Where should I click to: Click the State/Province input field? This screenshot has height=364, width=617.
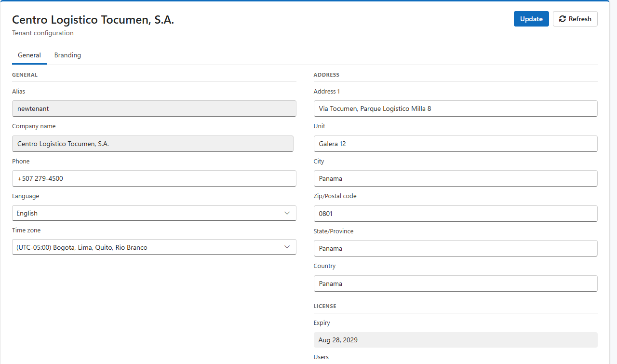click(456, 248)
